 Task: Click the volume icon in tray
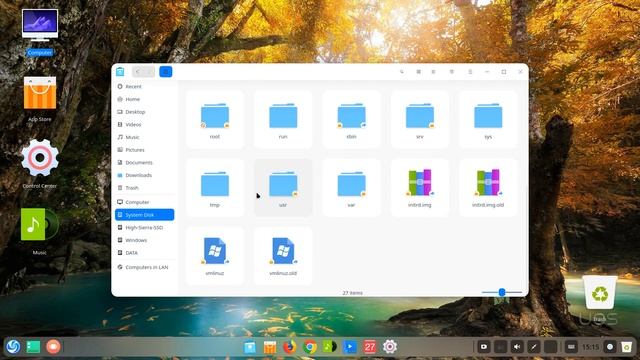(x=517, y=347)
